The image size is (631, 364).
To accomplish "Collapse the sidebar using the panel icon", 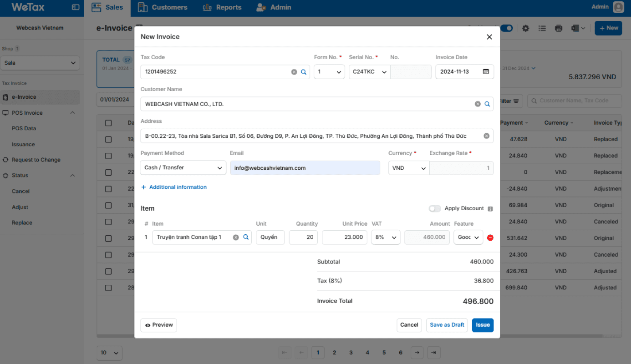I will tap(76, 7).
